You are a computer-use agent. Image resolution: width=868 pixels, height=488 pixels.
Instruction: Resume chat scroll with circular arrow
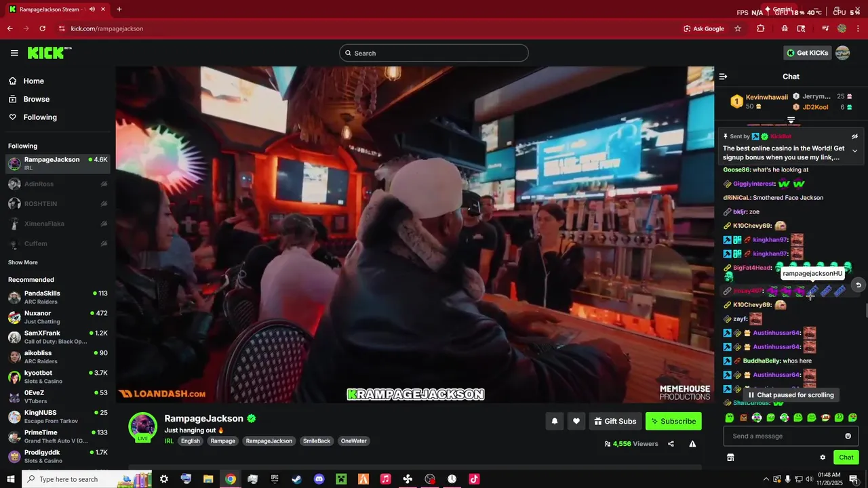[x=858, y=285]
